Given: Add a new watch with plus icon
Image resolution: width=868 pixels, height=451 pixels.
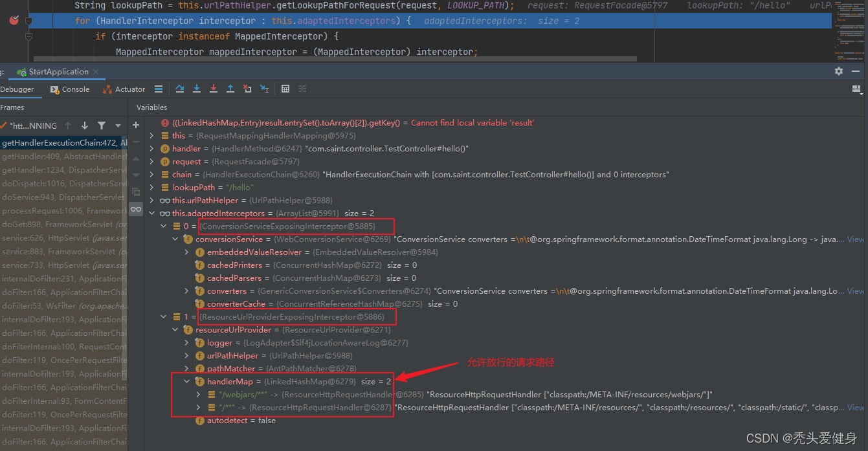Looking at the screenshot, I should coord(136,125).
